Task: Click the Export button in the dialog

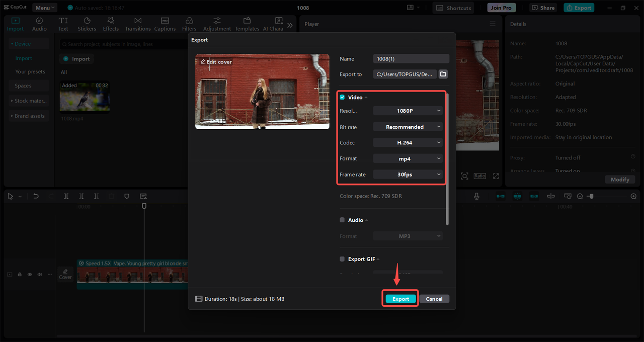Action: [400, 299]
